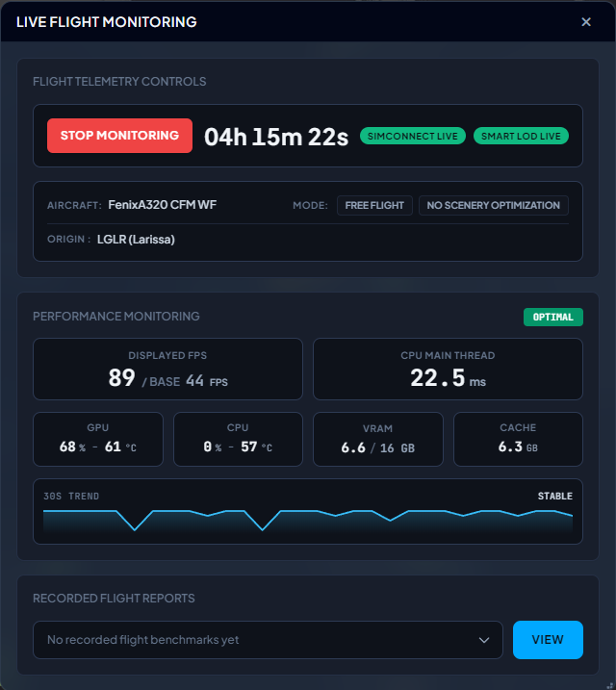
Task: Click the SIMCONNECT LIVE badge
Action: [413, 136]
